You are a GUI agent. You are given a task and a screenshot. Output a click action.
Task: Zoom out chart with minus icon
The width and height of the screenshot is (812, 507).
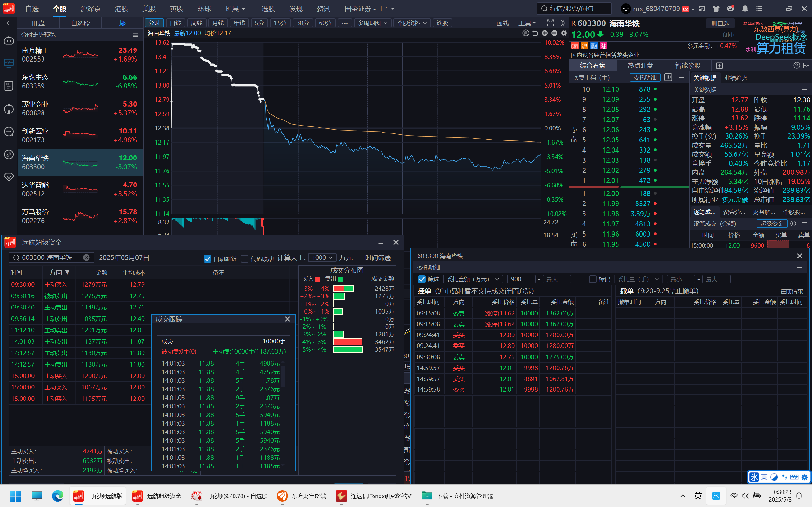(x=554, y=33)
